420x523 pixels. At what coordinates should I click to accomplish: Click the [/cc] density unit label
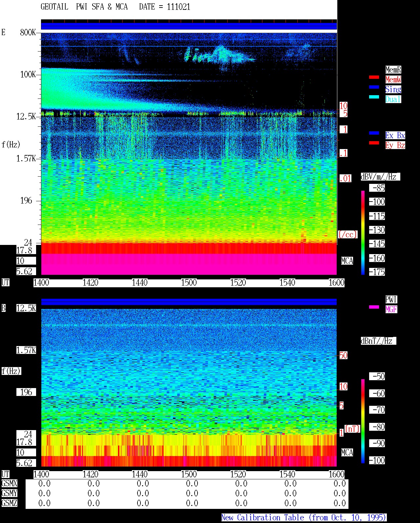click(x=347, y=234)
